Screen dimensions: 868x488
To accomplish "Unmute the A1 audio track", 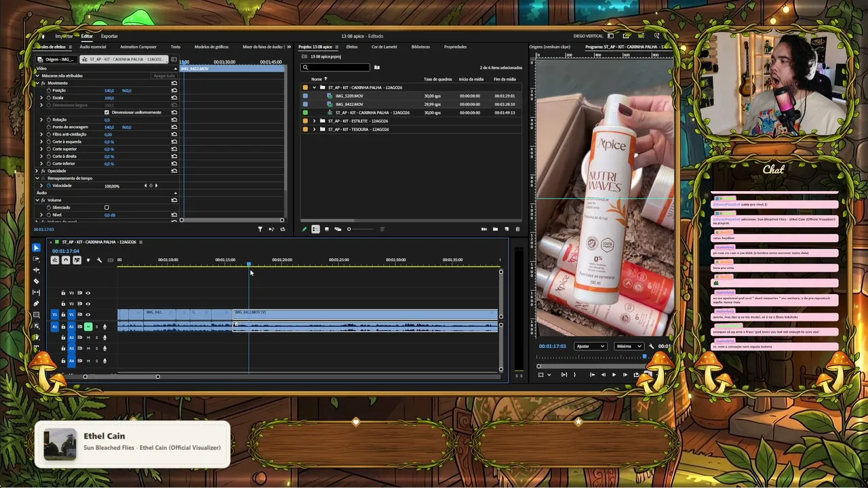I will click(88, 327).
